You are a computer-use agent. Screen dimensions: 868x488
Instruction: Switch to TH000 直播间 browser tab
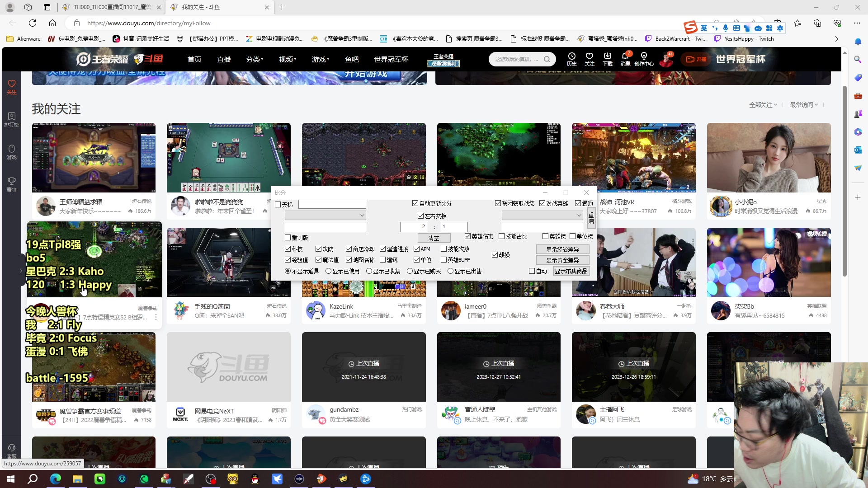click(x=112, y=7)
